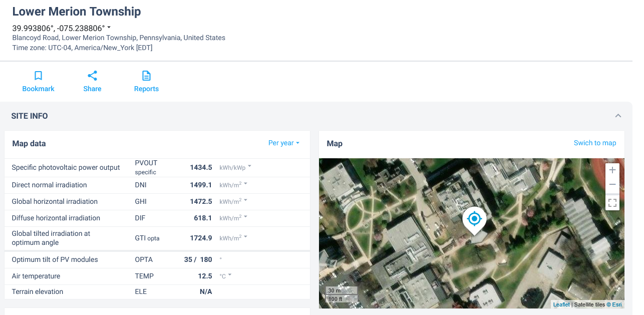
Task: Open the coordinates format dropdown
Action: coord(109,28)
